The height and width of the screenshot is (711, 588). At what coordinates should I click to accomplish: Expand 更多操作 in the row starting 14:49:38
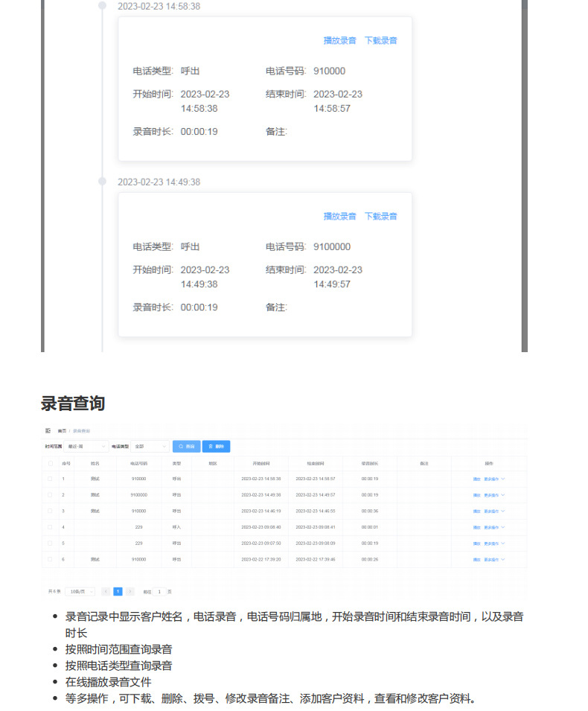point(494,495)
